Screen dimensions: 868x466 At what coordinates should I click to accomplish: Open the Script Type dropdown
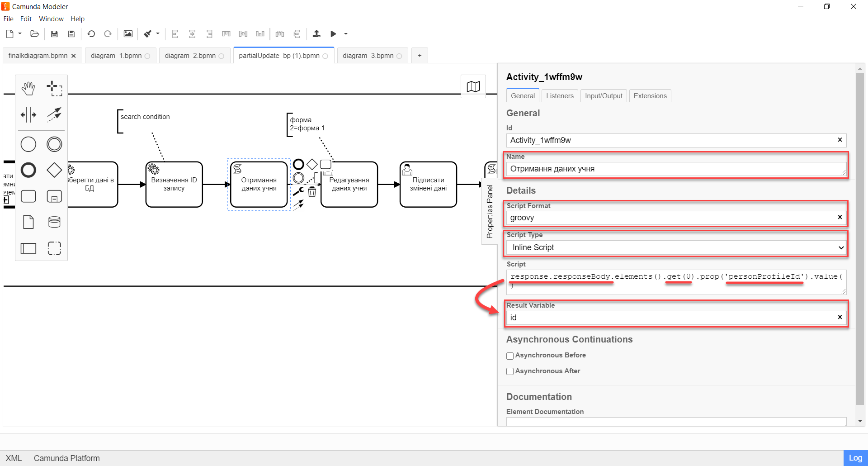pos(676,247)
